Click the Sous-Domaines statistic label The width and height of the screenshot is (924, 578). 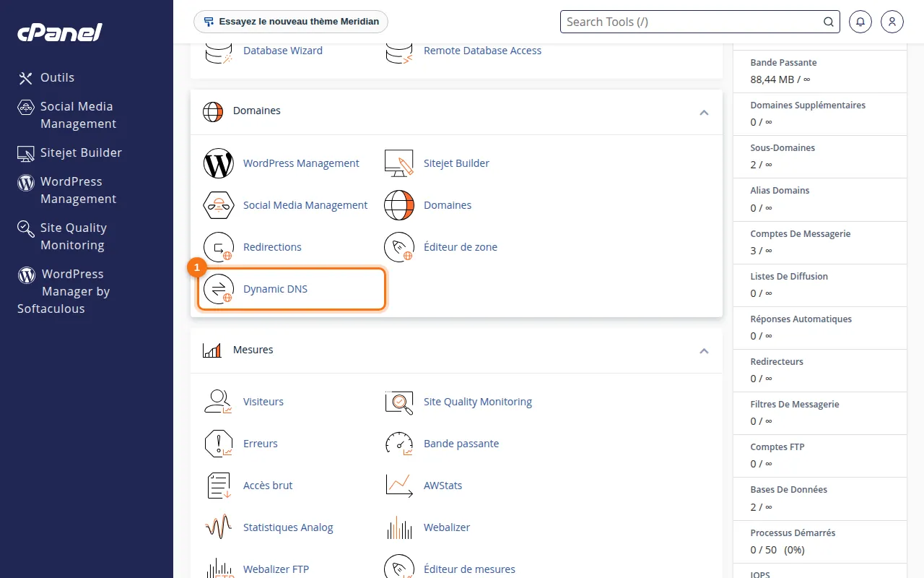point(783,147)
